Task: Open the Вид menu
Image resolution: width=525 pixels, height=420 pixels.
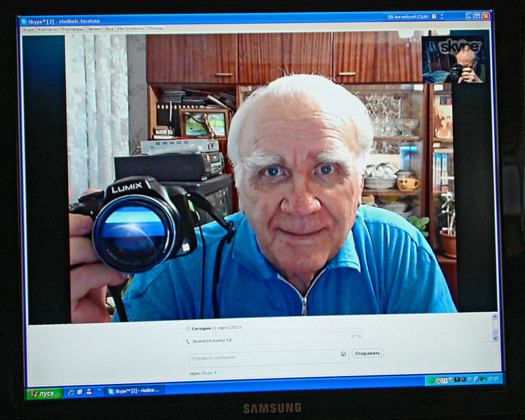Action: click(x=110, y=29)
